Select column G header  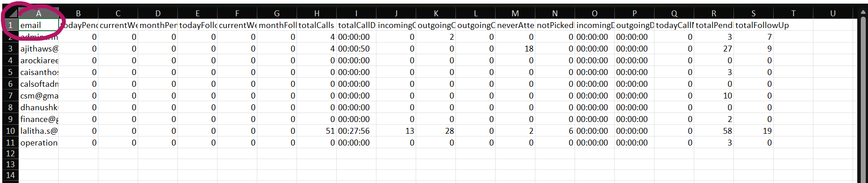277,14
